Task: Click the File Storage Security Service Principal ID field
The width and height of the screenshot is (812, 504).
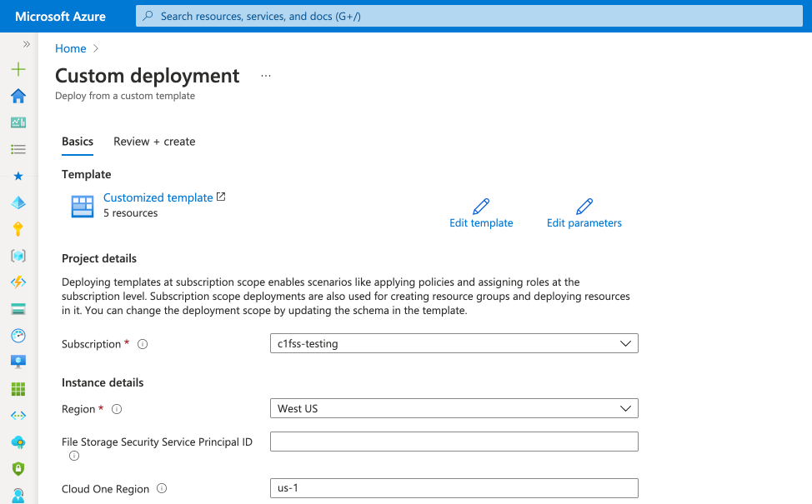Action: coord(454,442)
